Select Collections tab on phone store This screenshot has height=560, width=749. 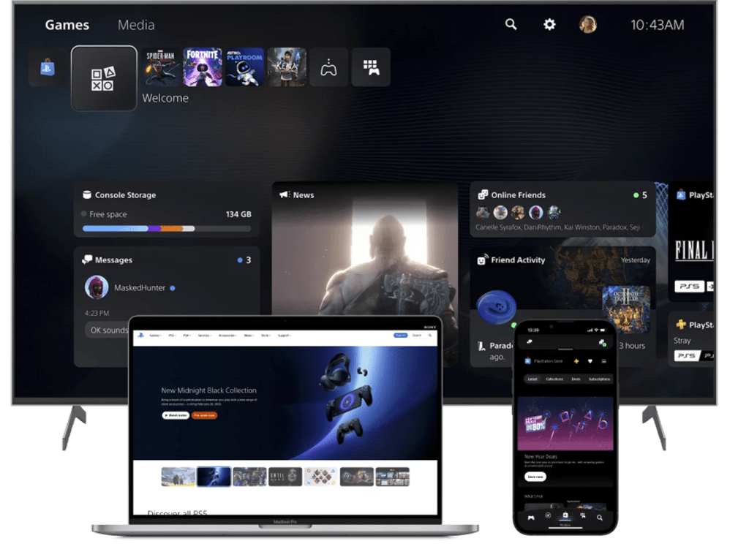(554, 379)
